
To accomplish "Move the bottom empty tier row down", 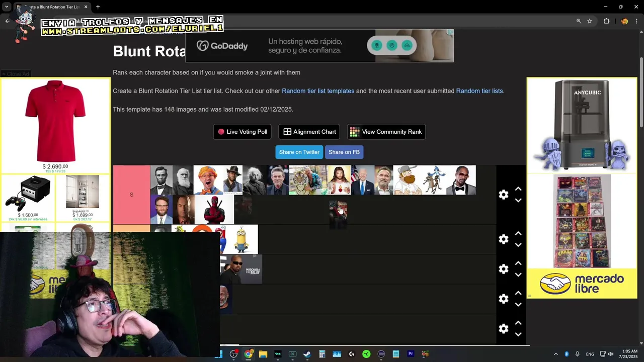I will tap(518, 334).
